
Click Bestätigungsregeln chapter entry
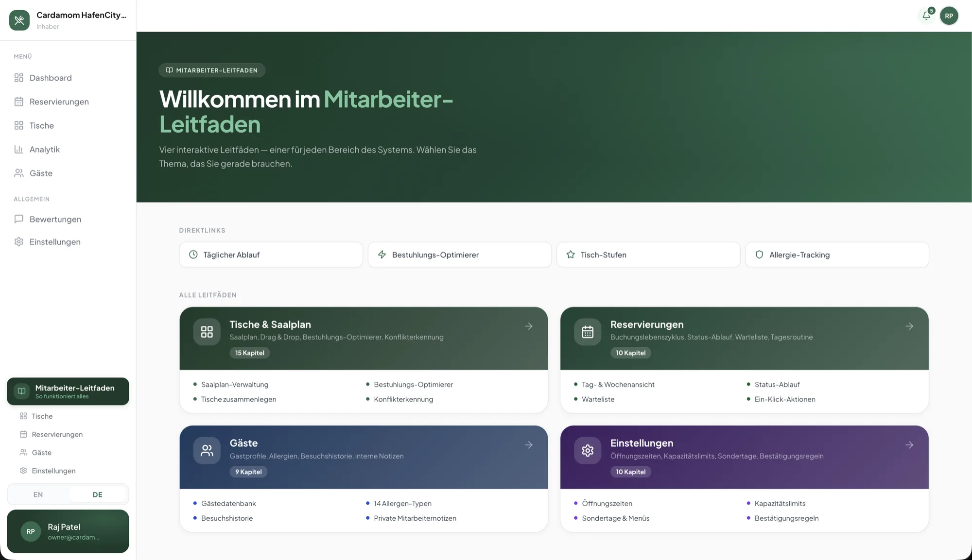[x=786, y=518]
